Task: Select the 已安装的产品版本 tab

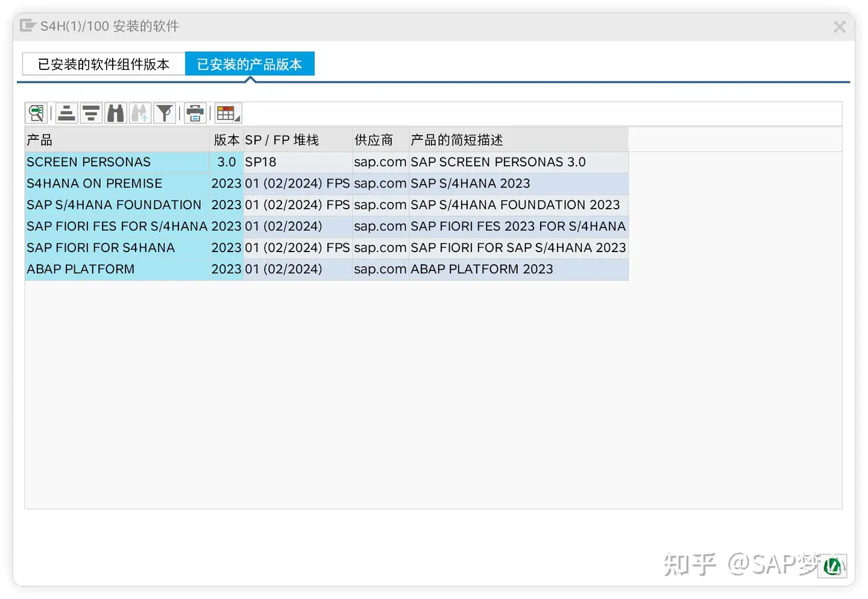Action: tap(250, 64)
